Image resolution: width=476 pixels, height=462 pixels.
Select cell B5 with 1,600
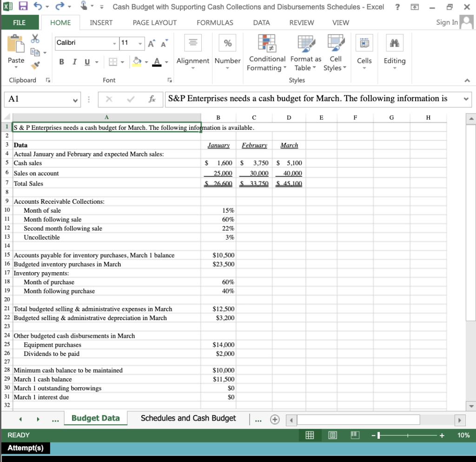click(x=218, y=163)
